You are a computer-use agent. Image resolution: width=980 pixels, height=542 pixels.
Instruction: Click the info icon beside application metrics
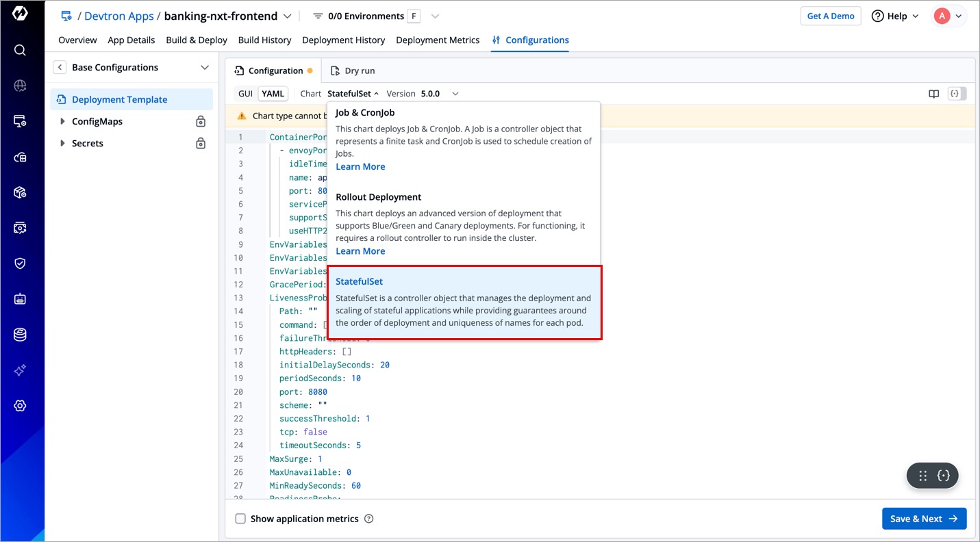click(369, 519)
